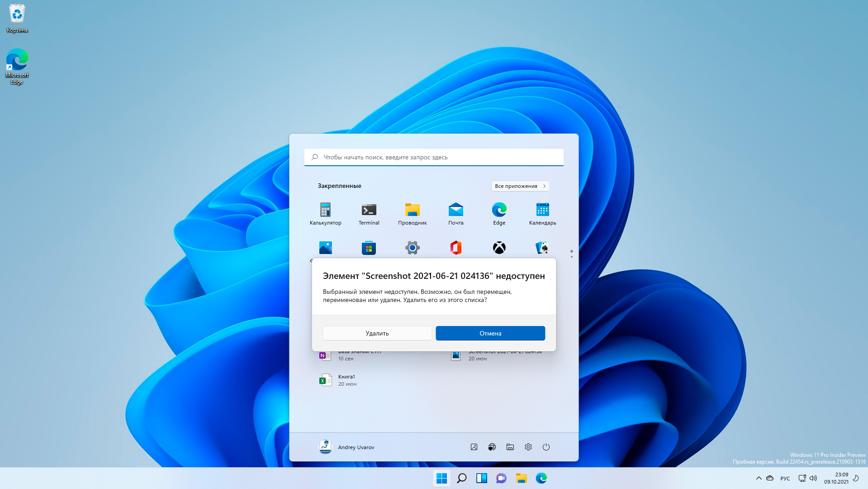The image size is (868, 489).
Task: Open the Книга1 recommended Excel file
Action: pos(346,380)
